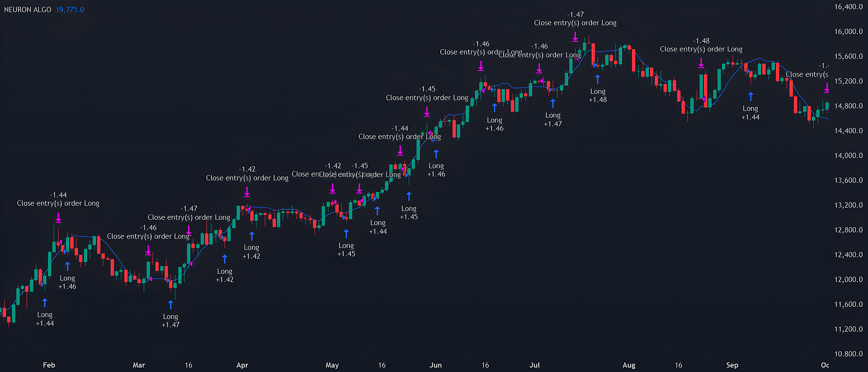The image size is (868, 372).
Task: Click the 14,800.0 price axis label
Action: pos(849,106)
